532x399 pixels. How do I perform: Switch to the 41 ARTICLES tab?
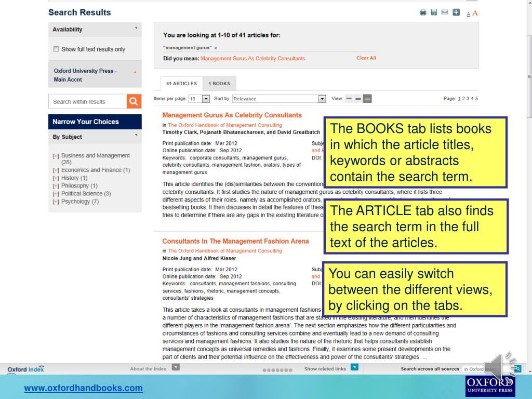pos(181,84)
